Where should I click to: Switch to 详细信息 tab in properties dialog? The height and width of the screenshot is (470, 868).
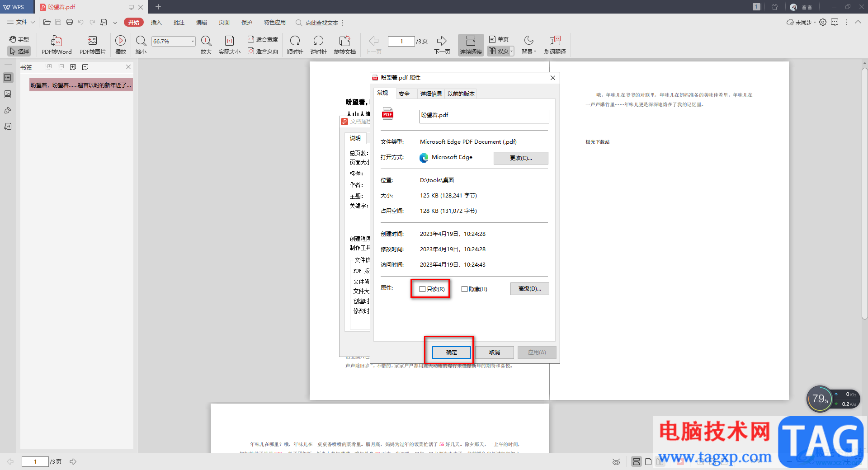431,94
